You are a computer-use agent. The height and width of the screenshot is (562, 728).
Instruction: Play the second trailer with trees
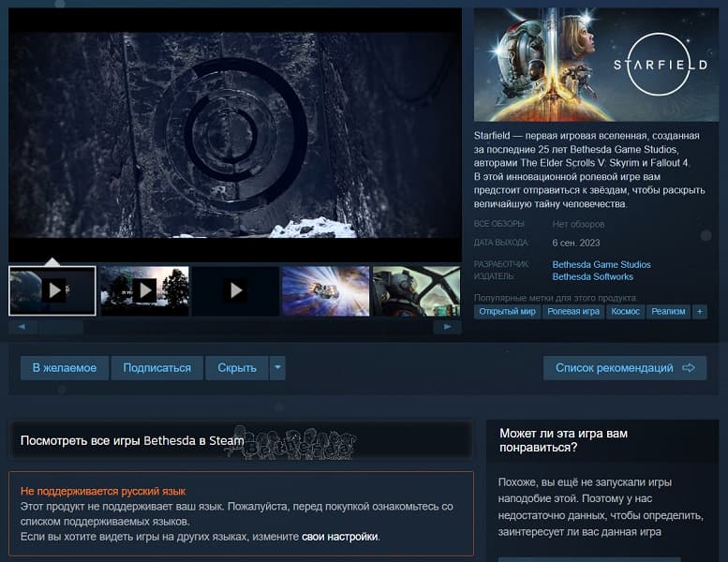145,291
